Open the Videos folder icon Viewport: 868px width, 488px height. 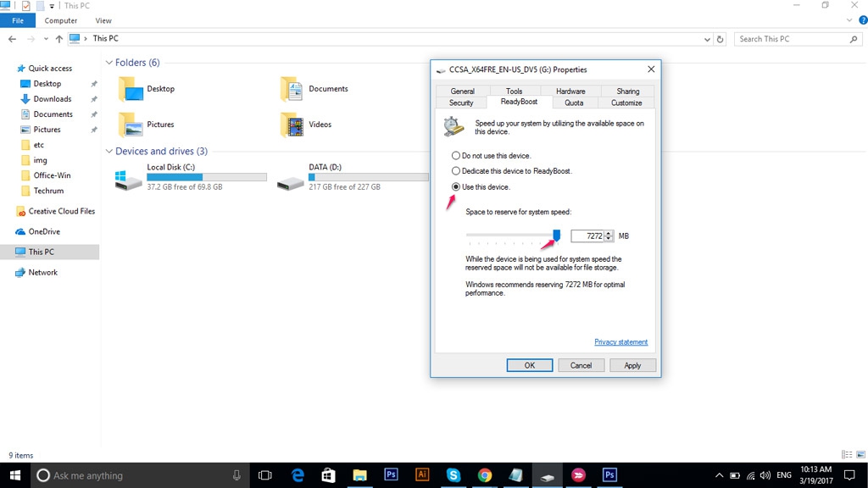tap(292, 125)
